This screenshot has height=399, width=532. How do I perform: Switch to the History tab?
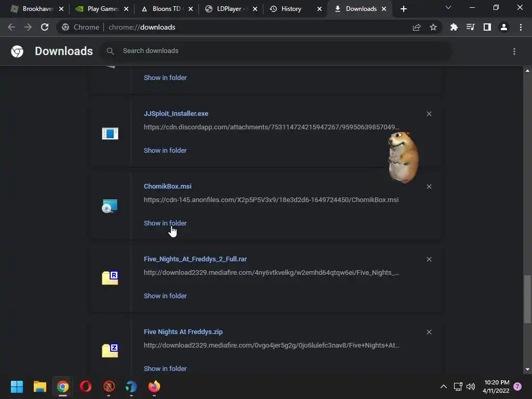click(291, 9)
